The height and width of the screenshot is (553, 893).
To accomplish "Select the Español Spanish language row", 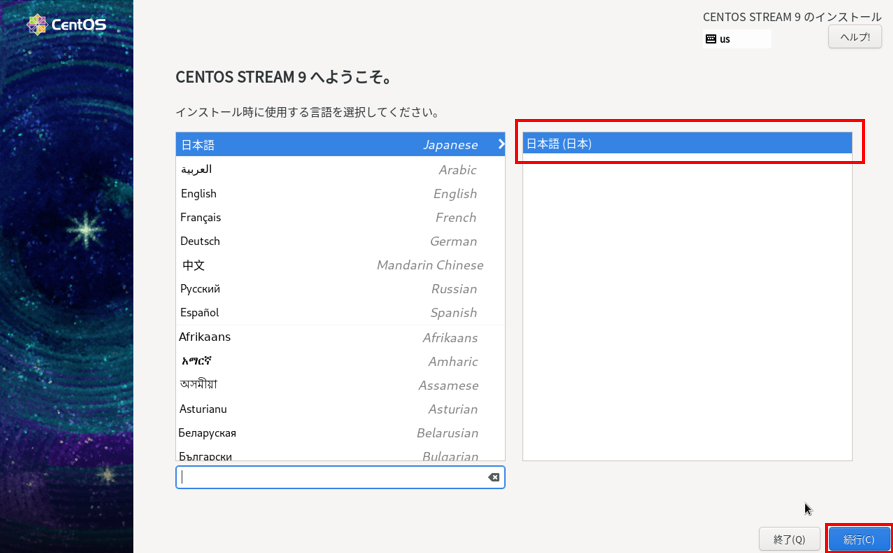I will (x=340, y=313).
